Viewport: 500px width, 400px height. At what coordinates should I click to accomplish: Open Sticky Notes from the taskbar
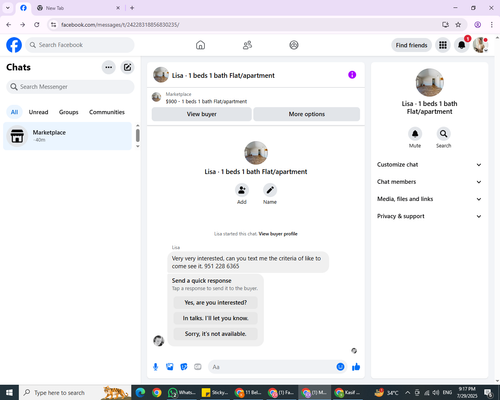tap(215, 393)
